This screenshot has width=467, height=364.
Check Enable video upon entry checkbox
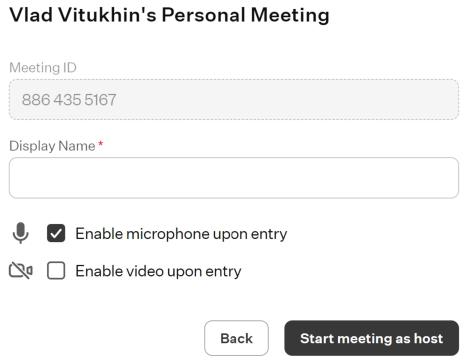click(56, 270)
